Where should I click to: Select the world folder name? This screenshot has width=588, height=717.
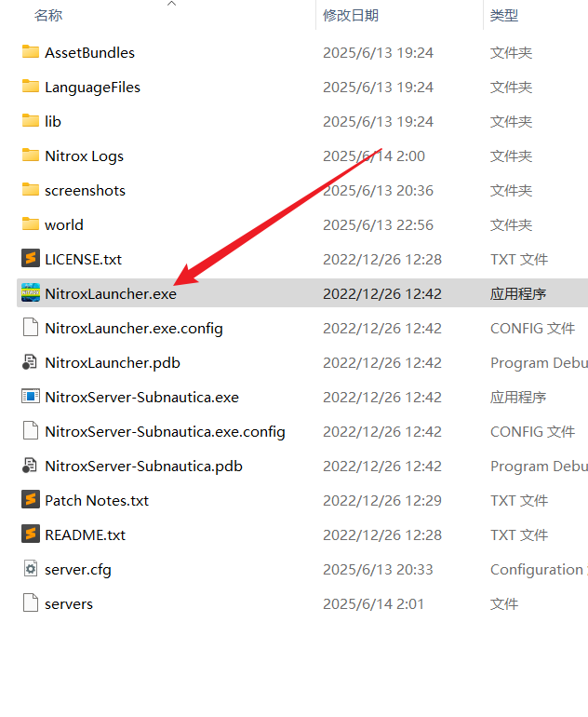[x=64, y=225]
